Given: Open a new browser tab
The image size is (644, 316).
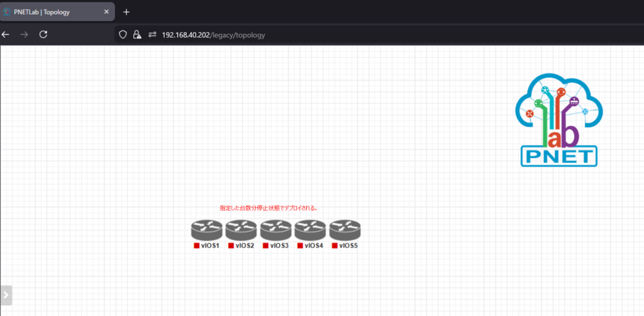Looking at the screenshot, I should click(126, 12).
